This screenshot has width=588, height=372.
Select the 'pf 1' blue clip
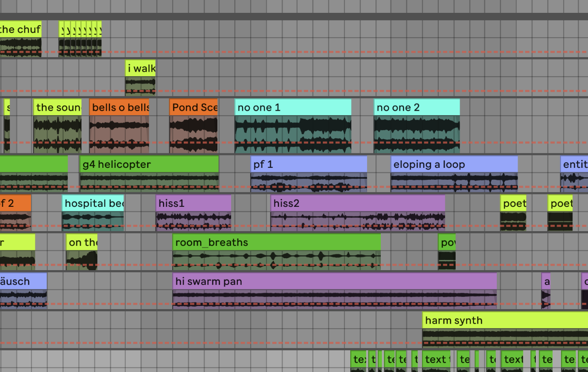[309, 164]
